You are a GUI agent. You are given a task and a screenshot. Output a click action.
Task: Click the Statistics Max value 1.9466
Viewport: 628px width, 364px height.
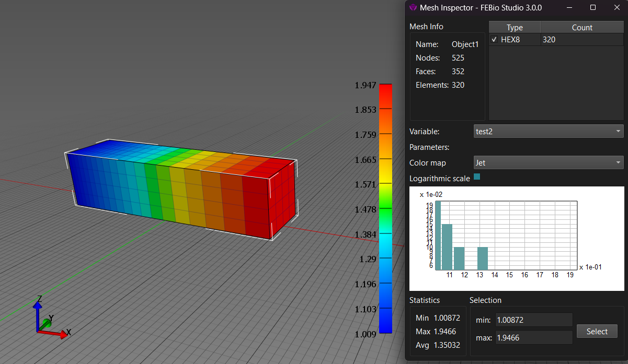(x=444, y=332)
